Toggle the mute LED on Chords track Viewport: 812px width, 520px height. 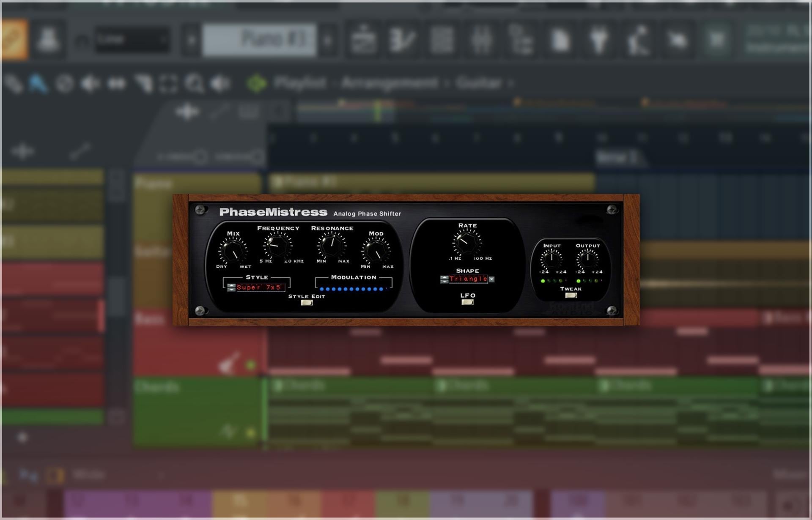(x=250, y=433)
